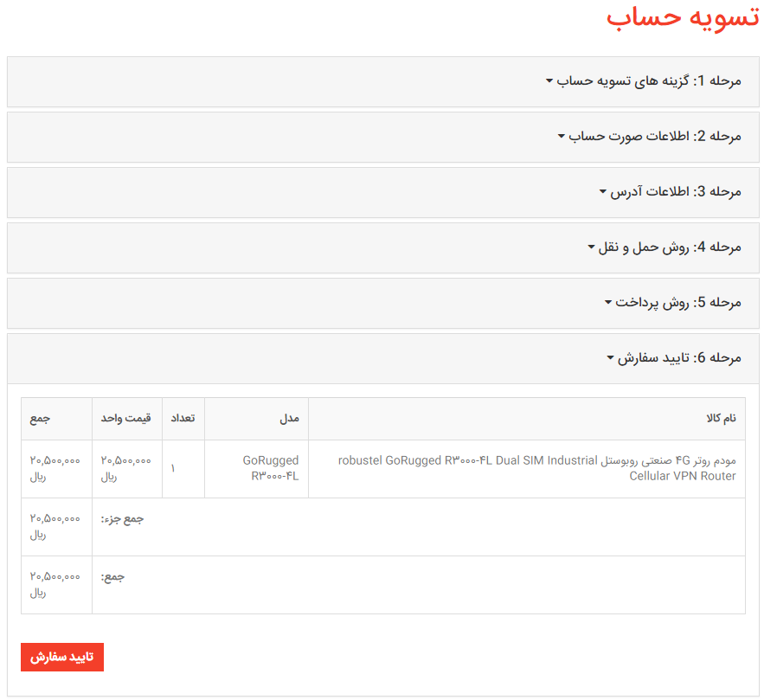Click the 'قیمت واحد' column header

click(126, 419)
